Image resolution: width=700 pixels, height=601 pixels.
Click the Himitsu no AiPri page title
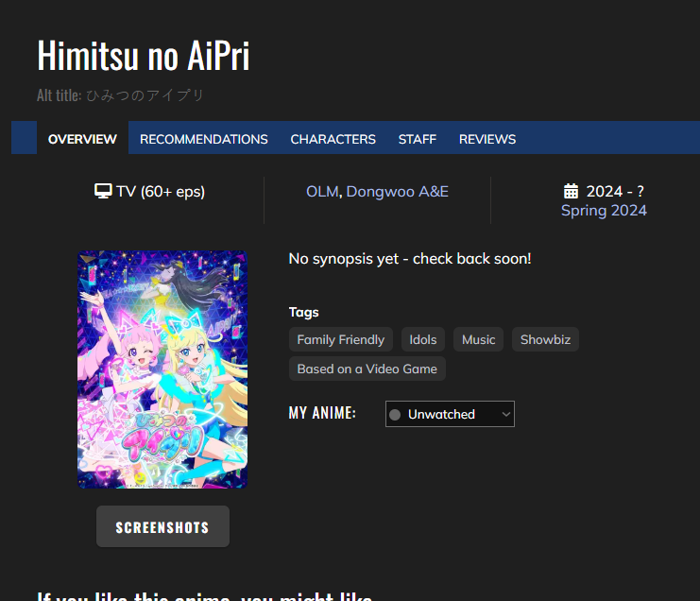point(144,57)
